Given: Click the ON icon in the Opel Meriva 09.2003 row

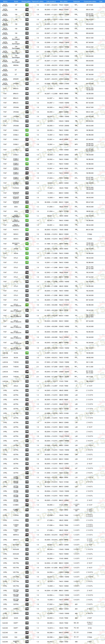Looking at the screenshot, I should point(27,535).
